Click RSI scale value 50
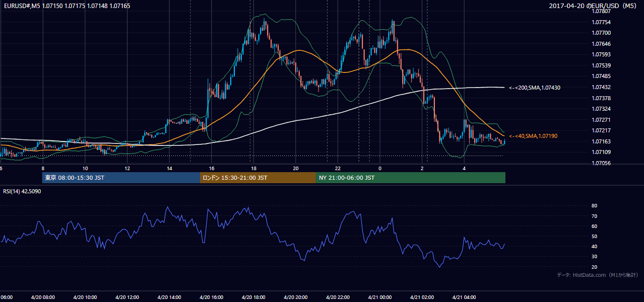Image resolution: width=644 pixels, height=302 pixels. tap(595, 236)
